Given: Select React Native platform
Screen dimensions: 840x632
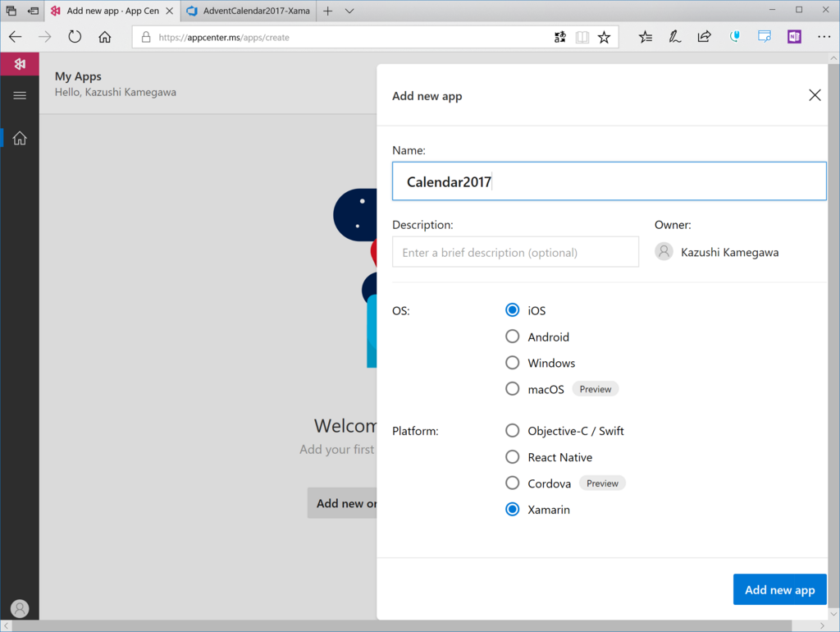Looking at the screenshot, I should click(x=512, y=456).
